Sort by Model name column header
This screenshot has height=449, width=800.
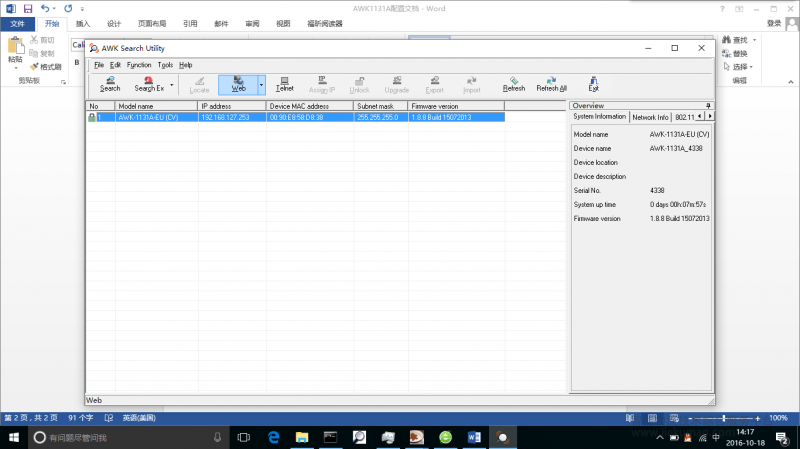(156, 106)
